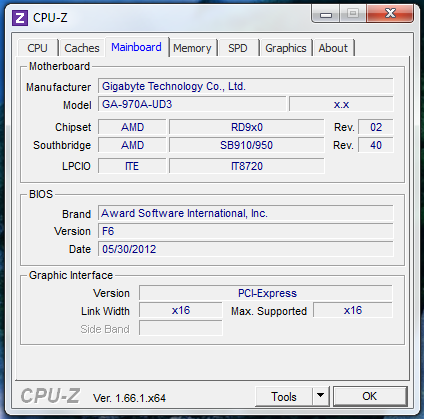Click the Max. Supported value x16
Viewport: 424px width, 419px height.
click(x=353, y=310)
